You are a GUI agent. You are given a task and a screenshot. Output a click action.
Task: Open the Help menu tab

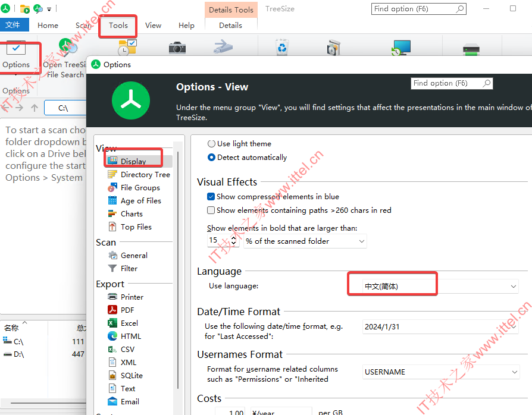tap(186, 25)
